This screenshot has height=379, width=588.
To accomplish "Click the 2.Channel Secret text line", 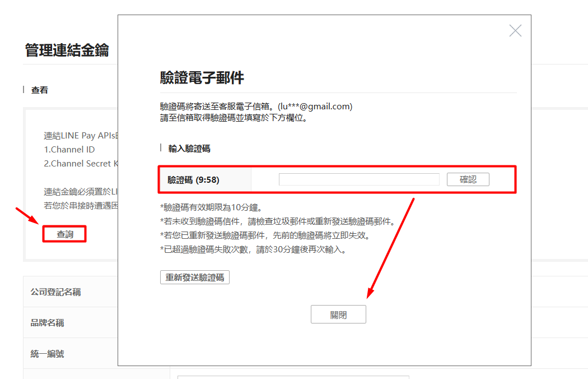I will pos(81,164).
